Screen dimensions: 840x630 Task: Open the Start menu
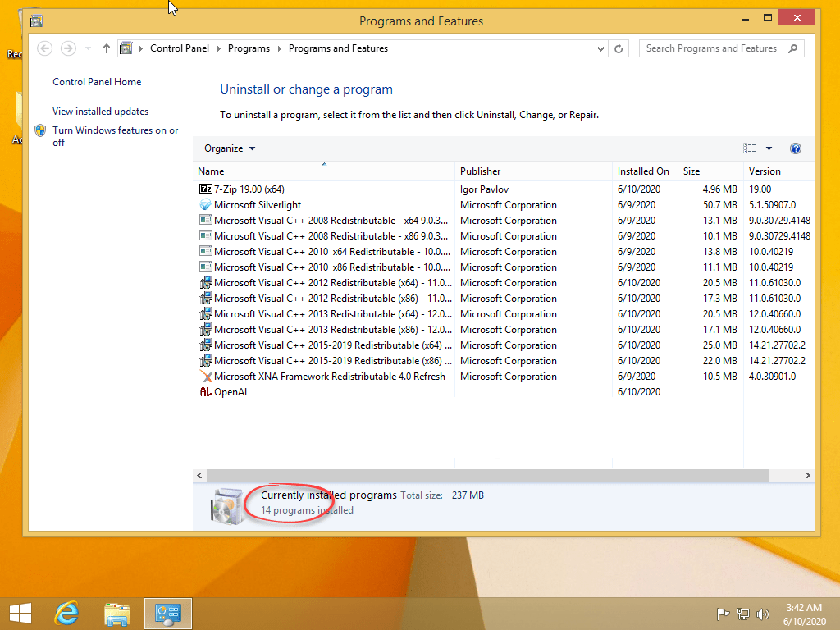21,614
